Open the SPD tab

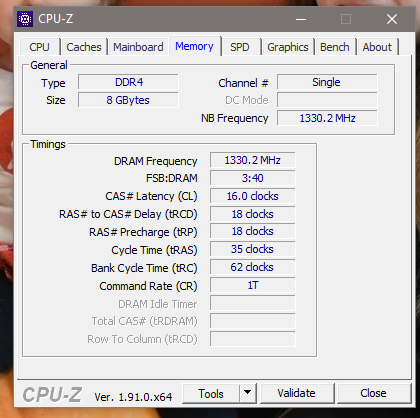pos(240,47)
